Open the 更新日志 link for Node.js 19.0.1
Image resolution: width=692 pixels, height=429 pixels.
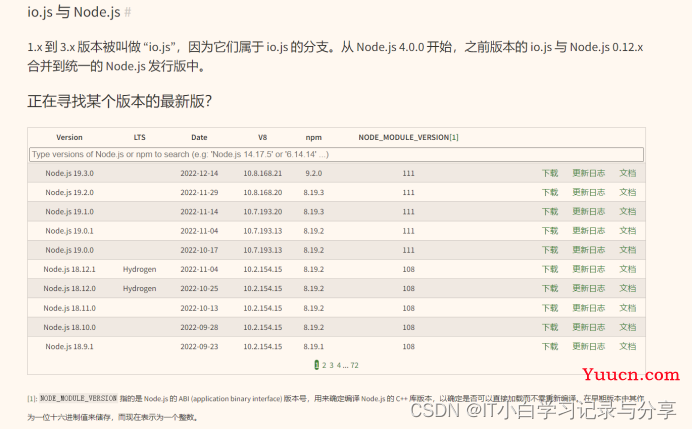click(588, 231)
